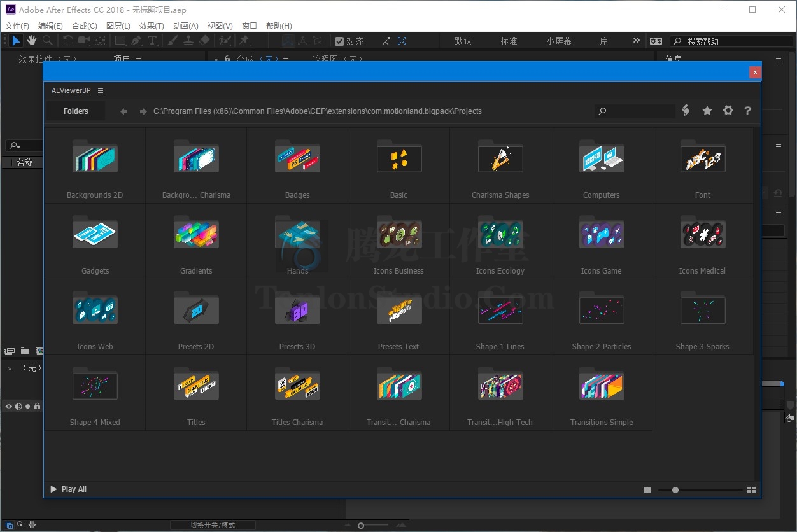Screen dimensions: 797x532
Task: Toggle the audio speaker column switch
Action: point(18,406)
